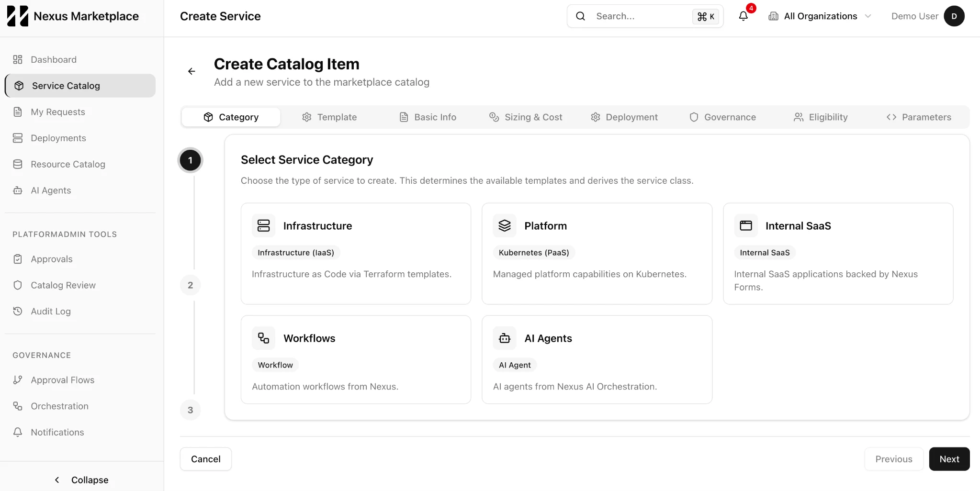Click the Service Catalog cube icon in sidebar
The image size is (980, 491).
pos(19,86)
